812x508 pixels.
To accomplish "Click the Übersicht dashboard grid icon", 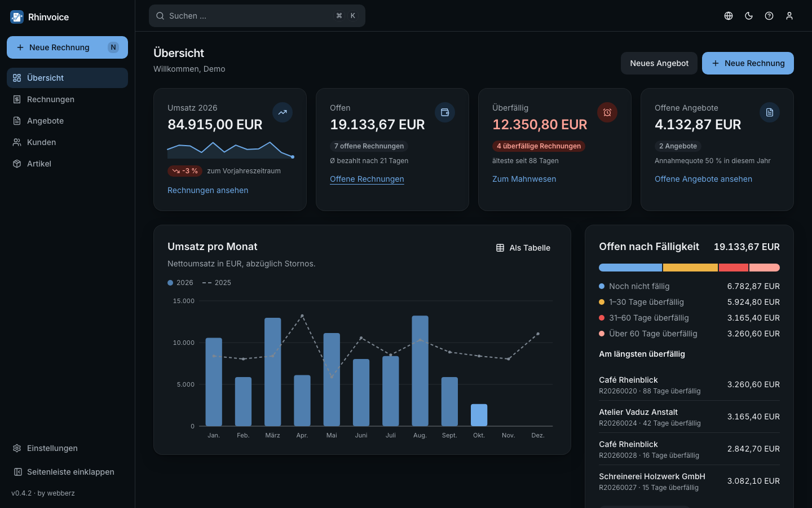I will 17,78.
